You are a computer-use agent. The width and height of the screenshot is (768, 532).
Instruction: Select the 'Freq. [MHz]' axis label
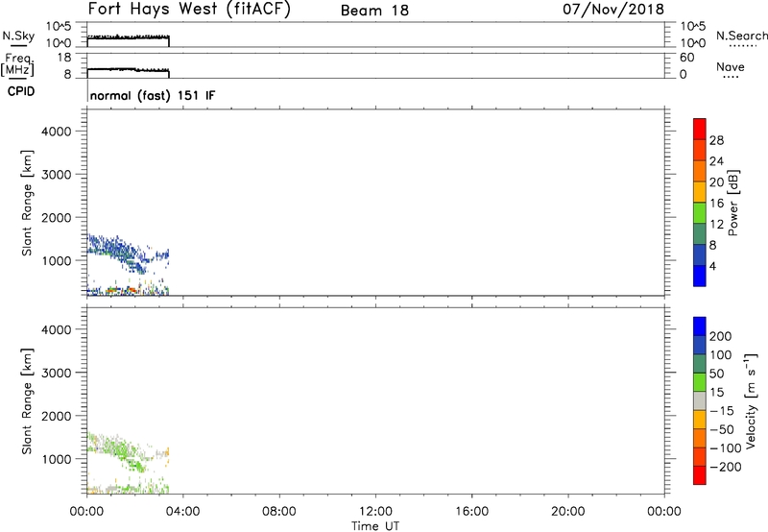(x=17, y=65)
